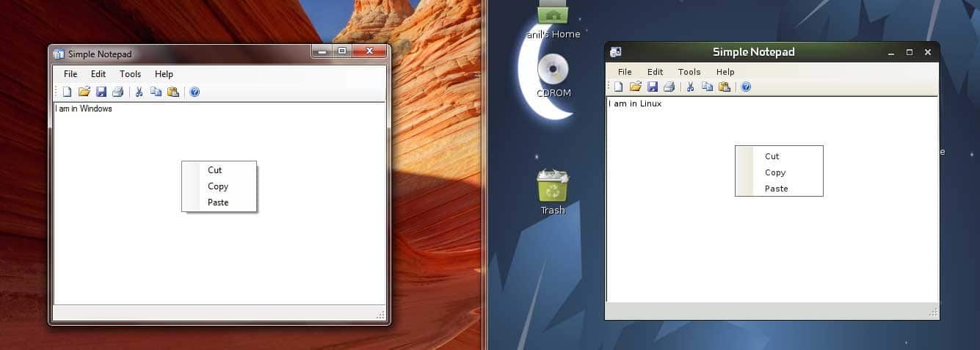The width and height of the screenshot is (980, 350).
Task: Click Linux notepad resize grip corner
Action: coord(933,313)
